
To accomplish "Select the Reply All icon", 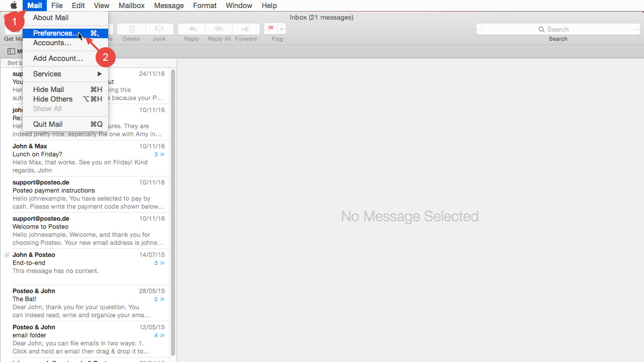I will click(x=219, y=29).
